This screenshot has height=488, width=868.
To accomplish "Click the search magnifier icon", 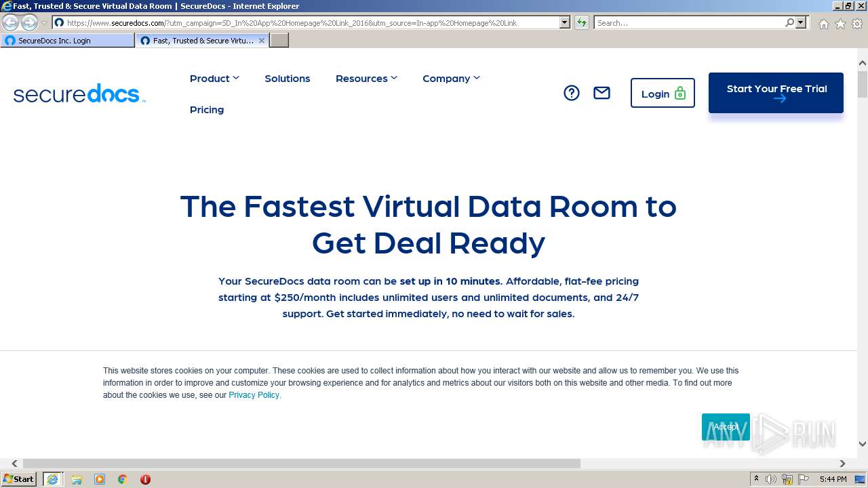I will coord(789,22).
